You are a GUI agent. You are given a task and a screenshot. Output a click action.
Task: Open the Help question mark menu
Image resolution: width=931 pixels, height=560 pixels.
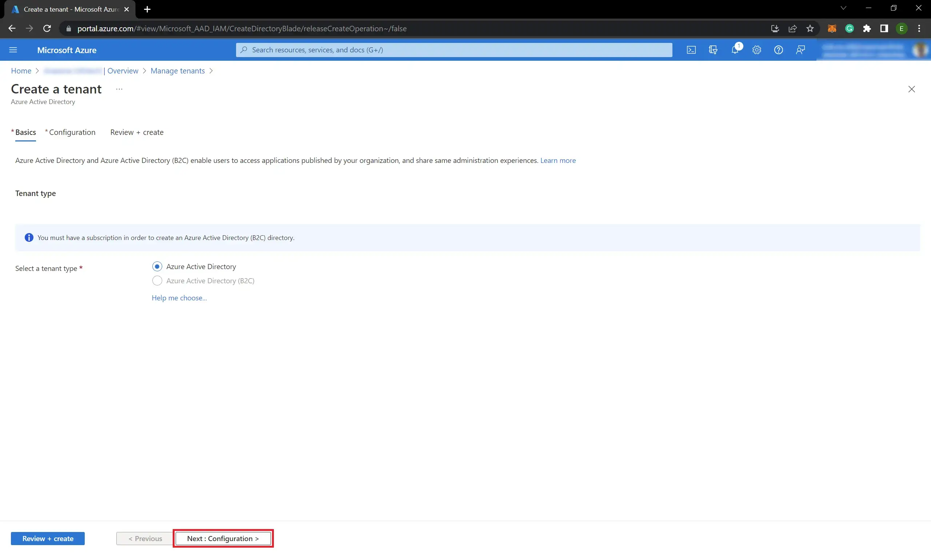(779, 50)
